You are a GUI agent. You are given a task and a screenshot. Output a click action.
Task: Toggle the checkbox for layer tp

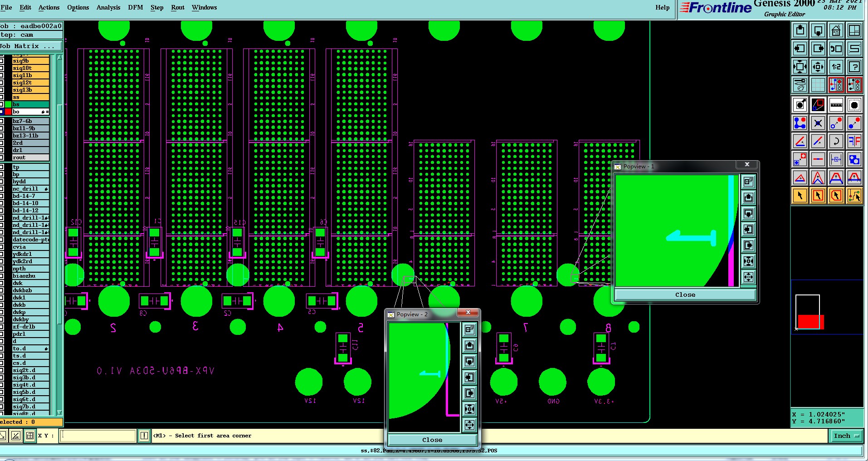point(2,167)
